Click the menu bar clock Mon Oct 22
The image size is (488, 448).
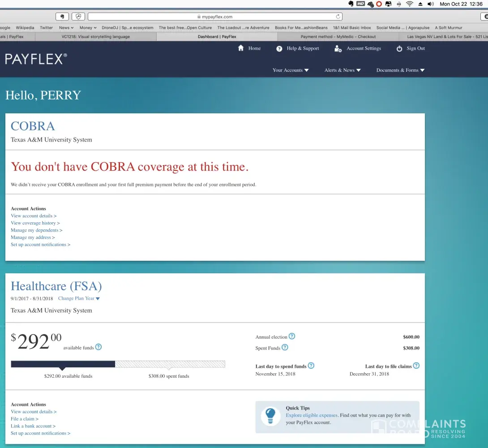(x=461, y=4)
